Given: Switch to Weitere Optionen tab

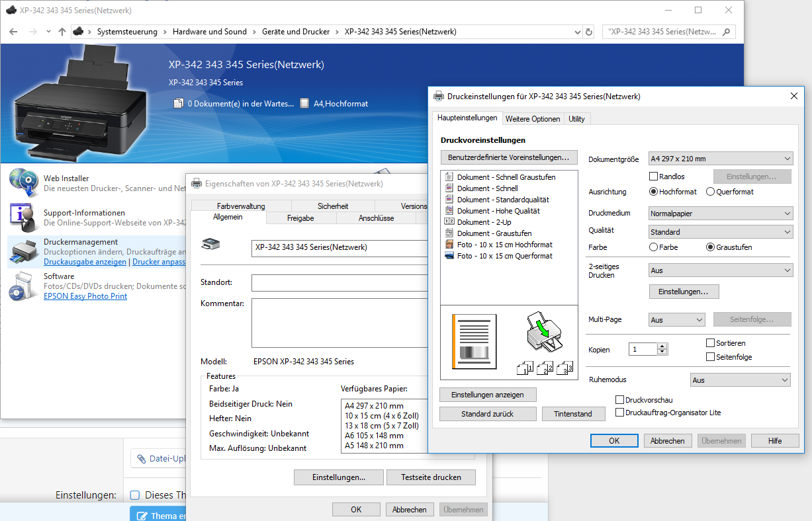Looking at the screenshot, I should (x=533, y=119).
